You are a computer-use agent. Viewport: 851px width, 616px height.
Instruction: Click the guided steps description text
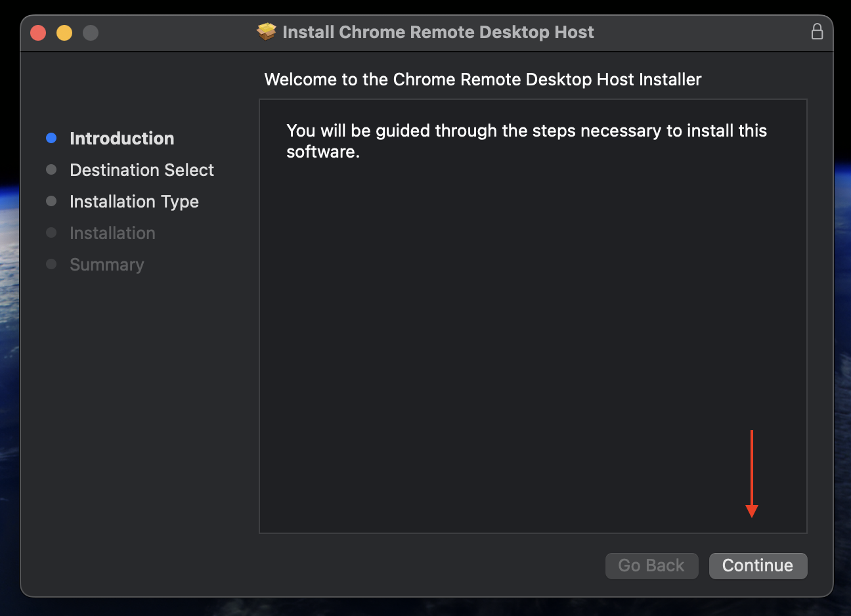coord(527,141)
